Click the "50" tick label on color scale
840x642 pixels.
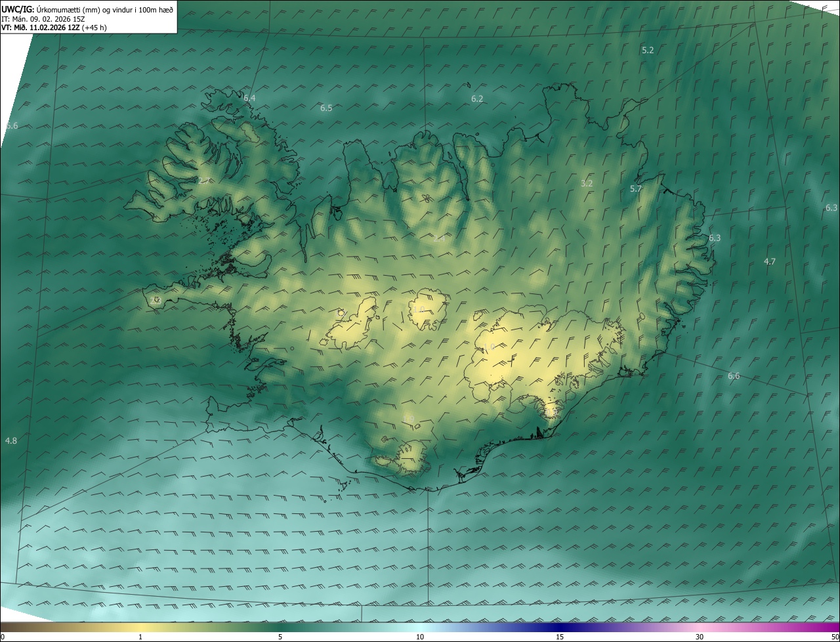coord(835,637)
